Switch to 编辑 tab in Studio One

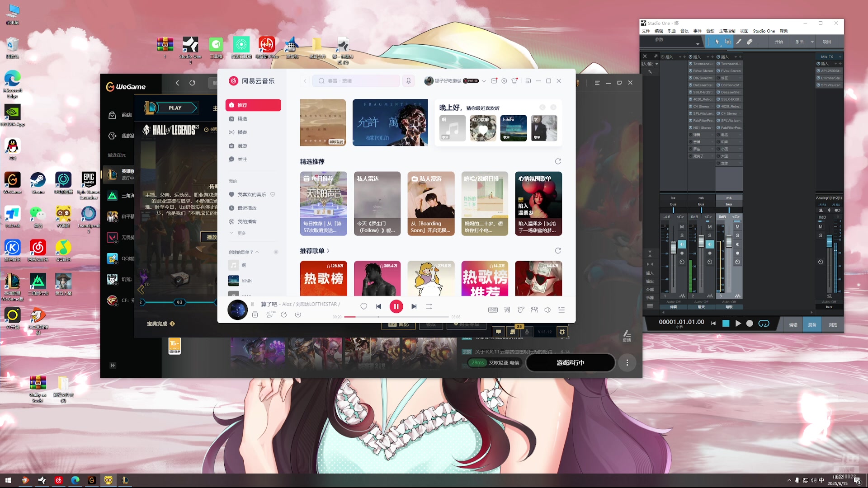(x=793, y=325)
